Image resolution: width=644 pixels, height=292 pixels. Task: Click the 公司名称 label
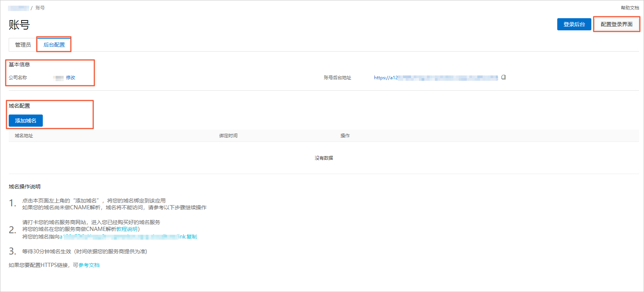18,77
